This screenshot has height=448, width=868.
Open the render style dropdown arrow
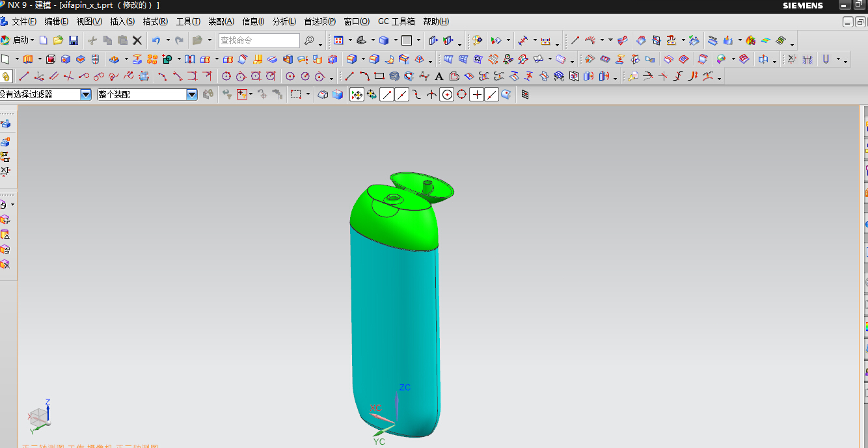pyautogui.click(x=395, y=40)
